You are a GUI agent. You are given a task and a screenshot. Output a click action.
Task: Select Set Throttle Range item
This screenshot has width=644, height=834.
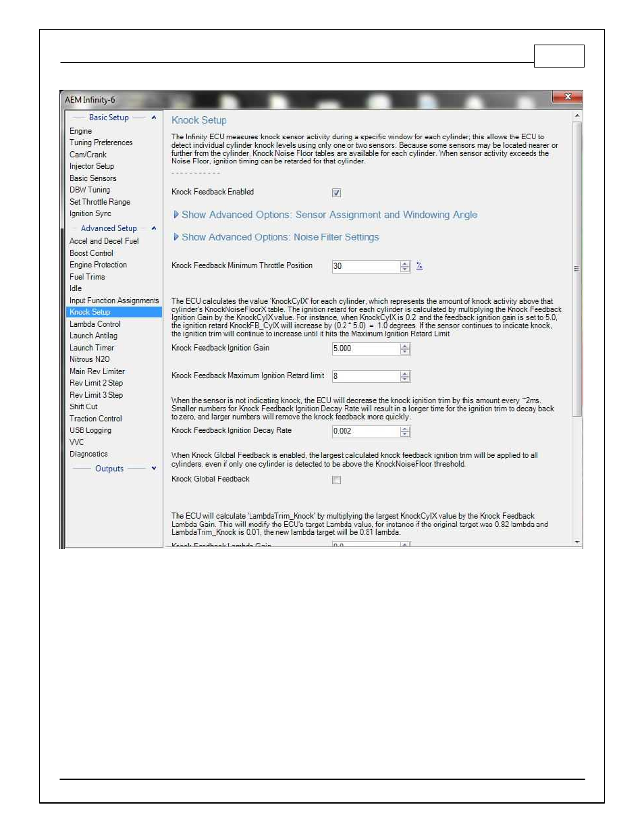point(100,202)
